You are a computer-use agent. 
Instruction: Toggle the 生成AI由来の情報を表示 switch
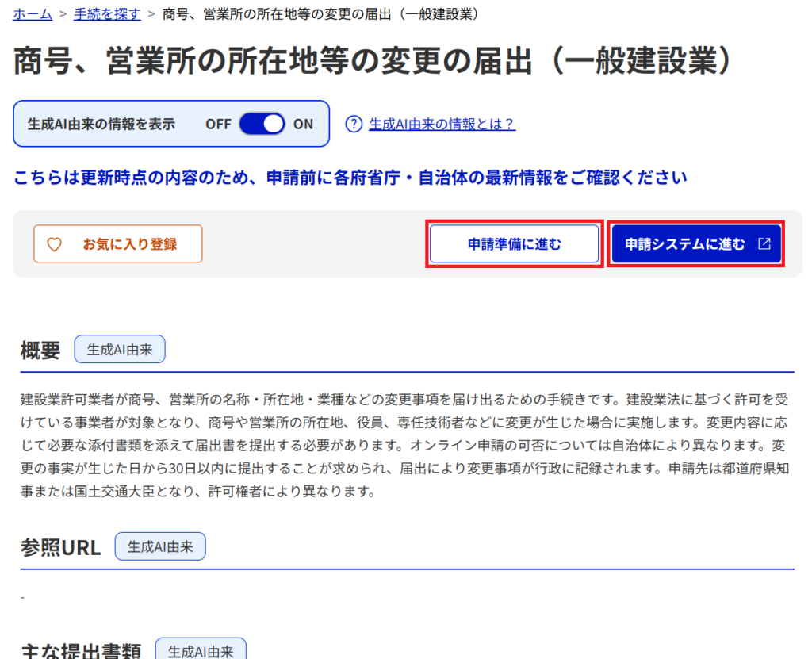point(262,125)
